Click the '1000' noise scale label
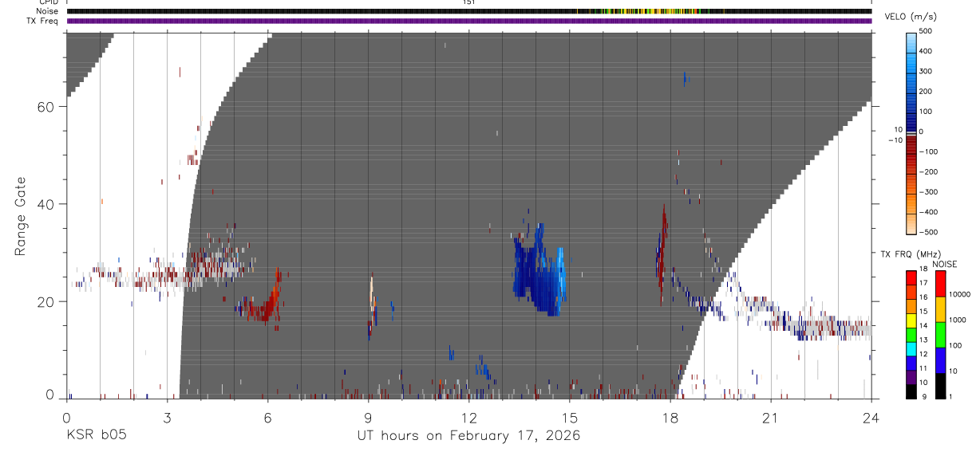 click(958, 320)
